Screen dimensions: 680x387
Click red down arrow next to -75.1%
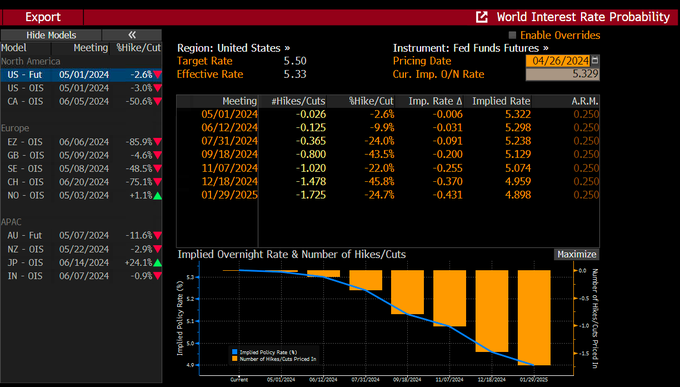click(157, 182)
